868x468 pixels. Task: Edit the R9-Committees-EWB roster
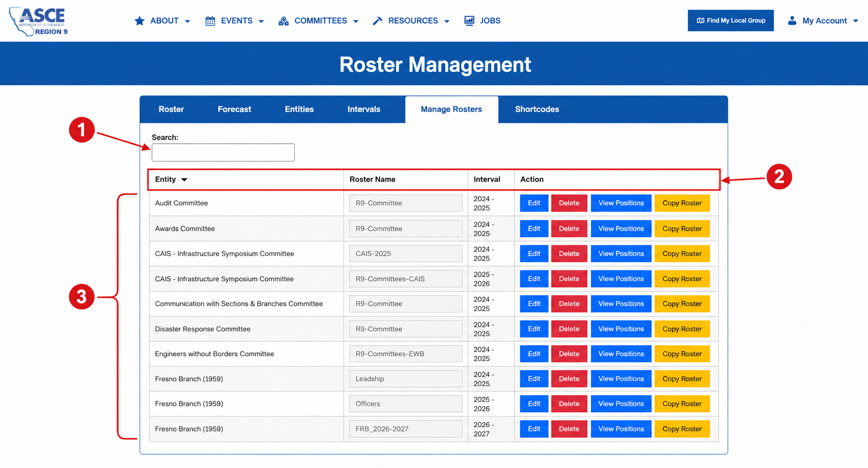click(x=534, y=354)
